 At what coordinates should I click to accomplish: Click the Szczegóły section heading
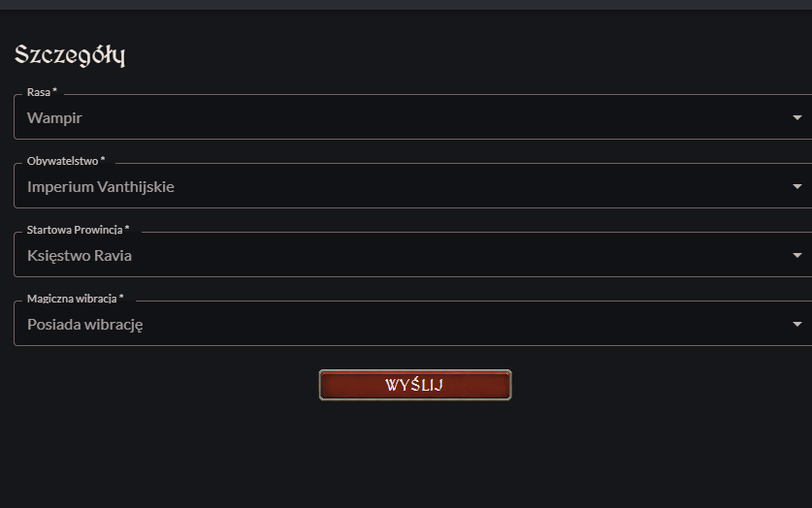[70, 55]
